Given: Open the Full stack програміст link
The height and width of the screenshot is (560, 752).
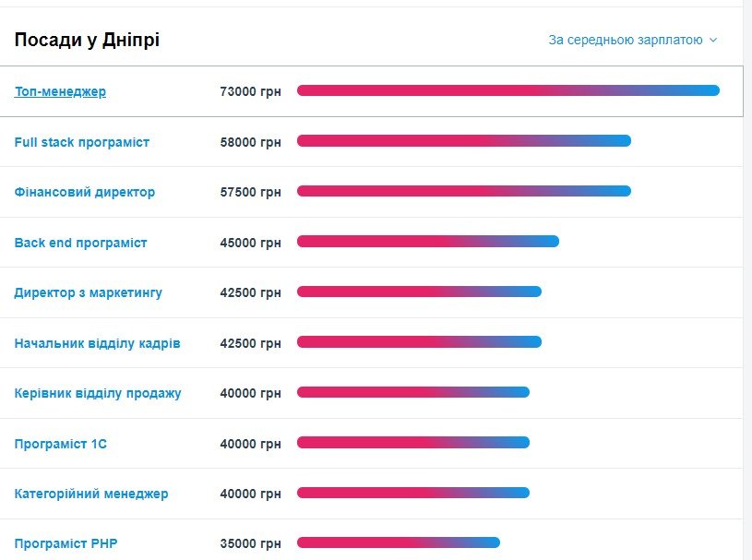Looking at the screenshot, I should click(82, 142).
